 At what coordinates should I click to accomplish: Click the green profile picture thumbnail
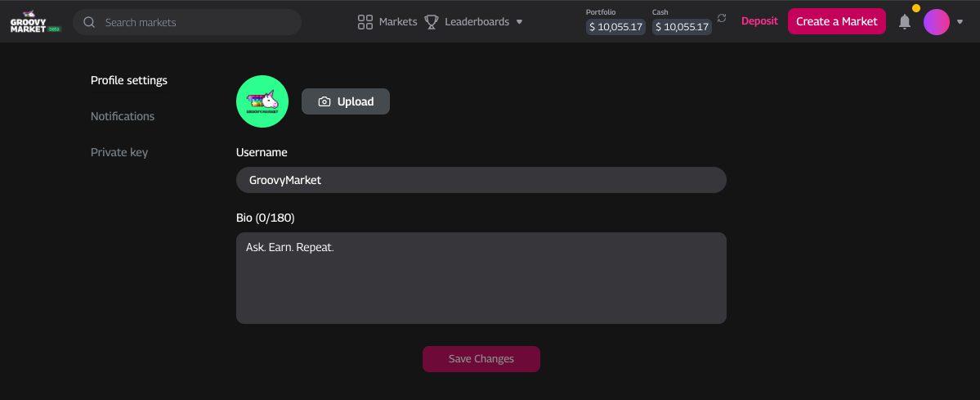(262, 101)
